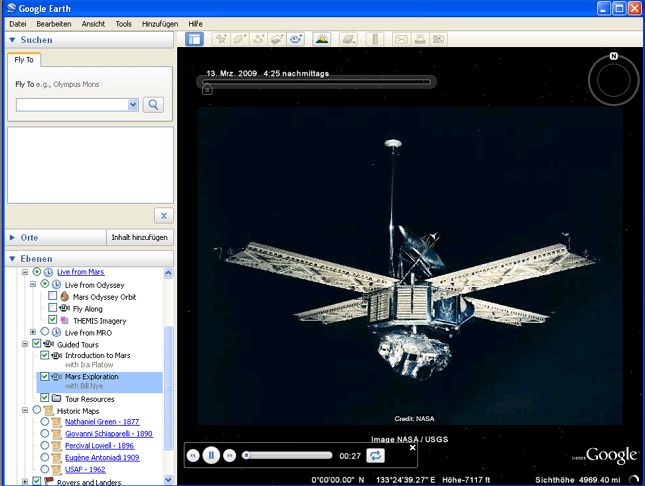Add a placemark from the toolbar
The width and height of the screenshot is (645, 486).
point(221,39)
